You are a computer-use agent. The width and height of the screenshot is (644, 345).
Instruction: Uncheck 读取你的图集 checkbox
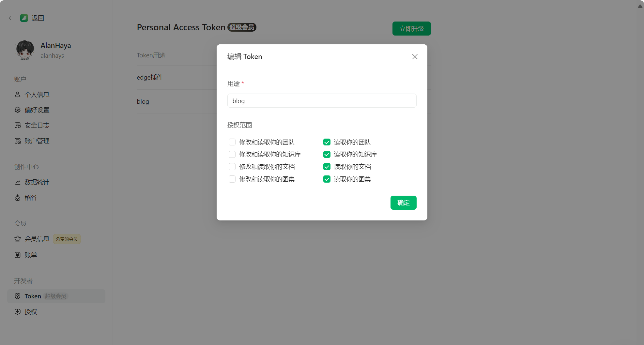click(x=327, y=179)
